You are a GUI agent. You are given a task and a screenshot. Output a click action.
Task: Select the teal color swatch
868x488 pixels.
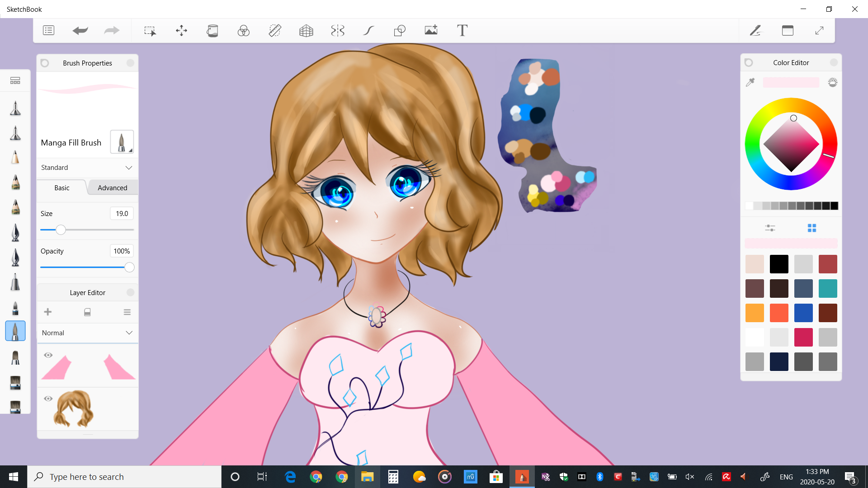pos(828,288)
